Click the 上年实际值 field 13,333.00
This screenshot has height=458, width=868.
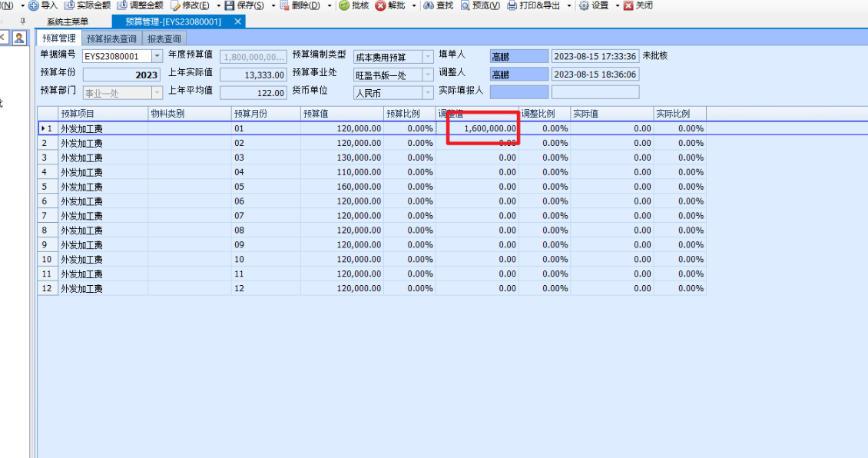coord(253,75)
